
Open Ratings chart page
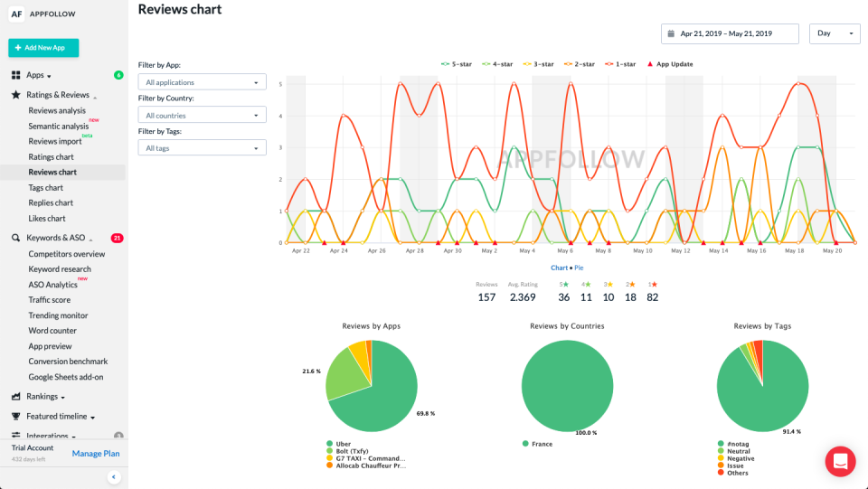click(x=51, y=157)
